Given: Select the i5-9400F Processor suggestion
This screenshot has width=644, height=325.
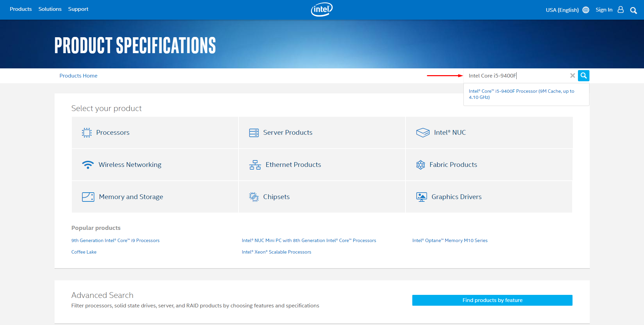Looking at the screenshot, I should pyautogui.click(x=521, y=94).
